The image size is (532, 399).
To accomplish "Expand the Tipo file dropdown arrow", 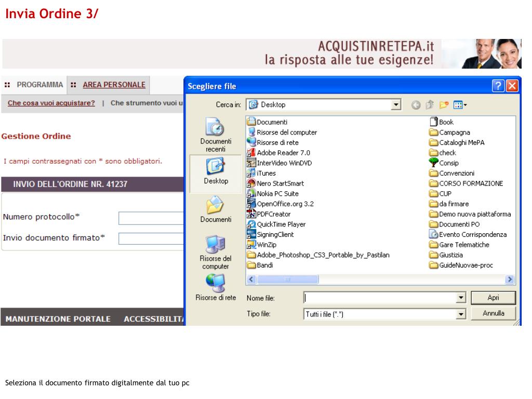I will coord(460,314).
